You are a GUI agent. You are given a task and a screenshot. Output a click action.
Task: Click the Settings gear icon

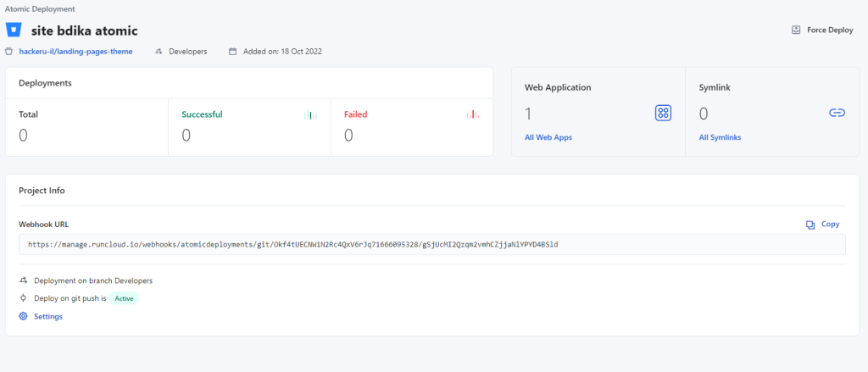[23, 316]
